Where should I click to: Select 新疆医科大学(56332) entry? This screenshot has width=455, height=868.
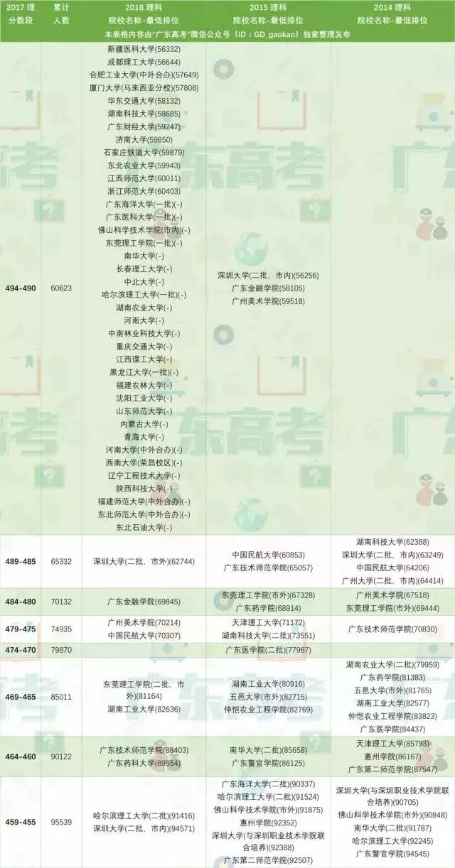144,49
